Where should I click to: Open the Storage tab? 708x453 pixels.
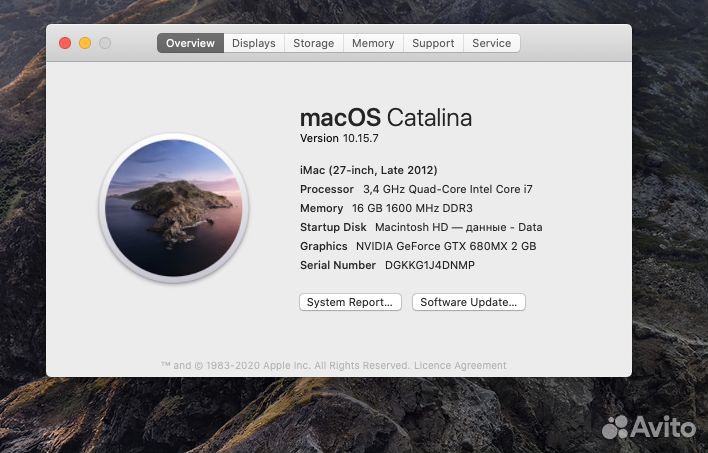tap(314, 43)
